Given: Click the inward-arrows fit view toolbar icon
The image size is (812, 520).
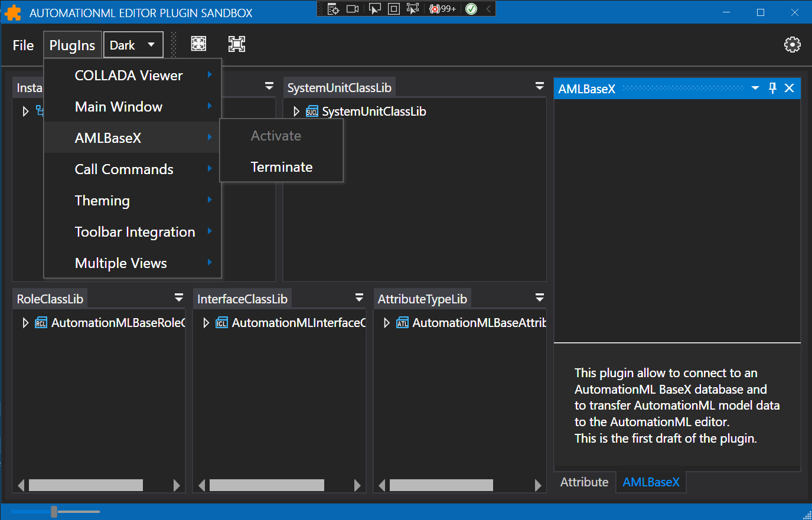Looking at the screenshot, I should (x=199, y=44).
